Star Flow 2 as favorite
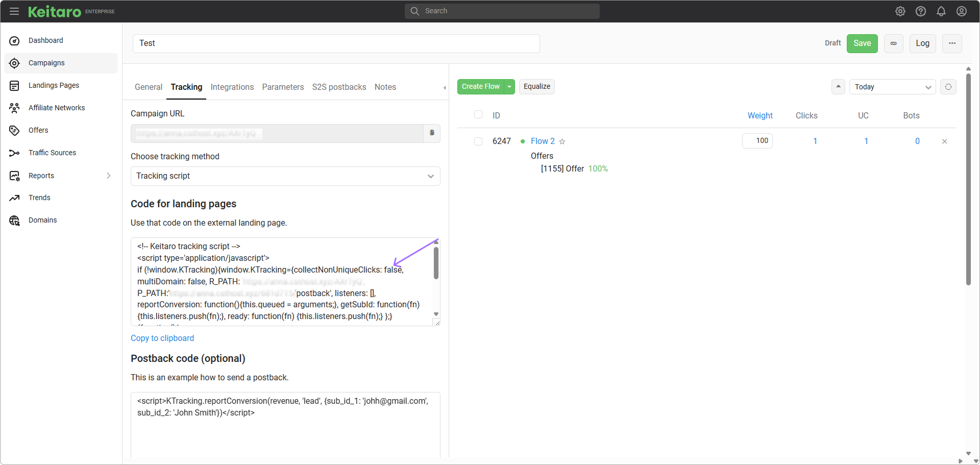980x465 pixels. pyautogui.click(x=562, y=141)
